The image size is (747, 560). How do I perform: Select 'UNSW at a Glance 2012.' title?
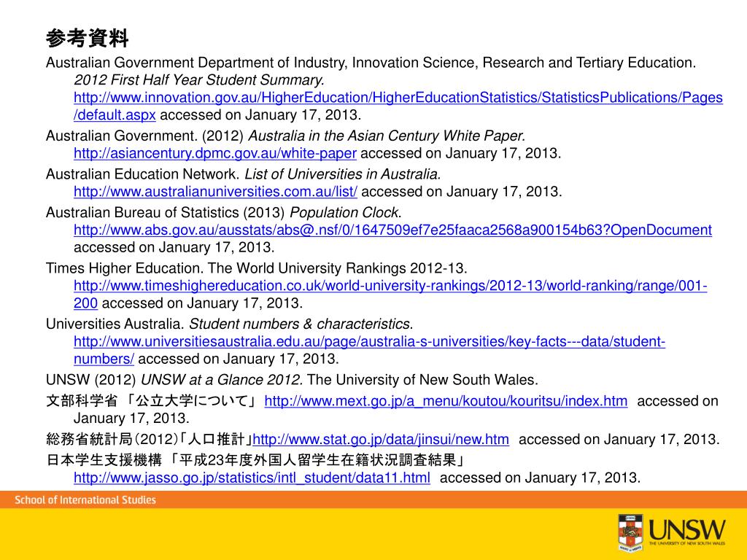tap(222, 380)
